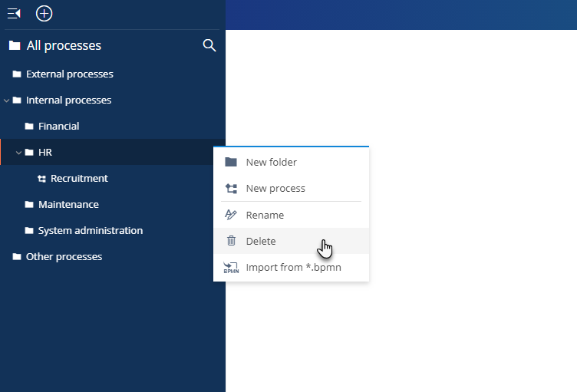This screenshot has height=392, width=577.
Task: Click the HR folder icon
Action: pyautogui.click(x=29, y=153)
